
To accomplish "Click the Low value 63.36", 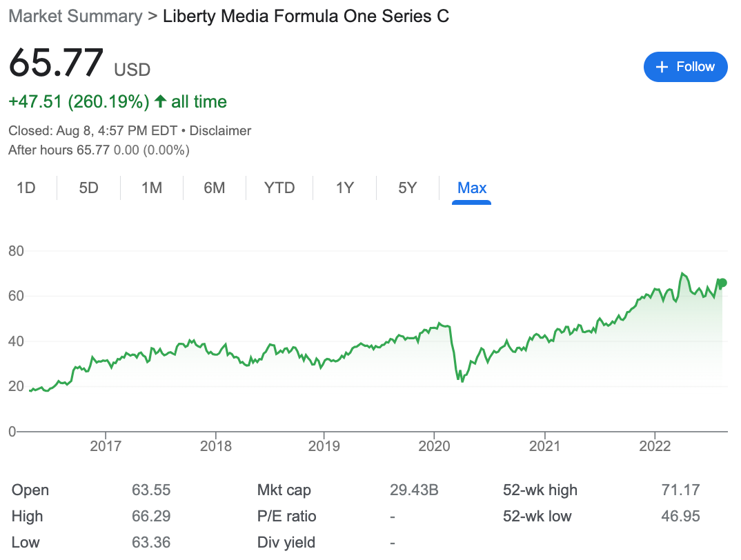I will [x=150, y=543].
